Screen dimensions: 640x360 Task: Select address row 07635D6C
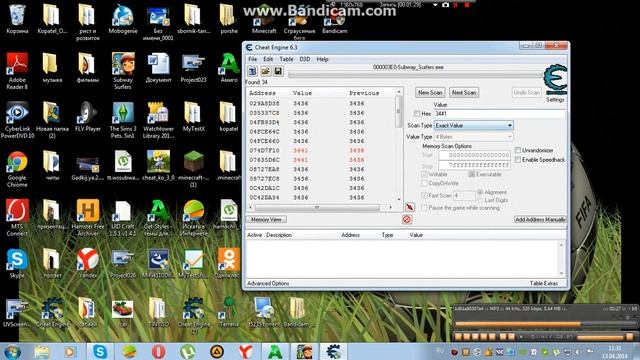tap(321, 160)
